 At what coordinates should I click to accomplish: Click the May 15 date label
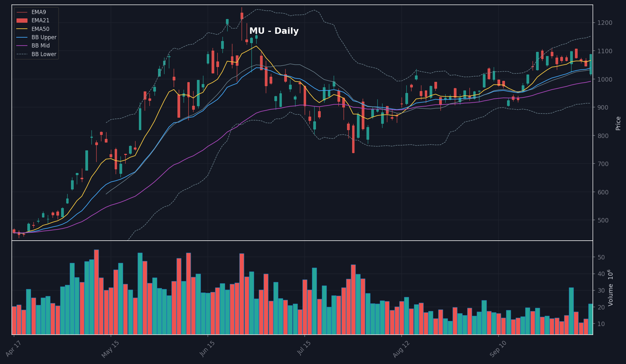click(x=110, y=349)
